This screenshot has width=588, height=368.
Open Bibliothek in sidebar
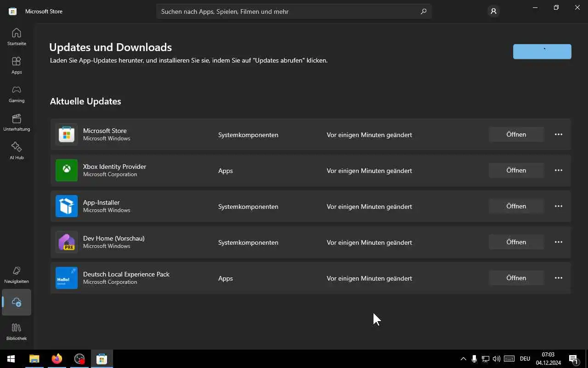click(17, 331)
